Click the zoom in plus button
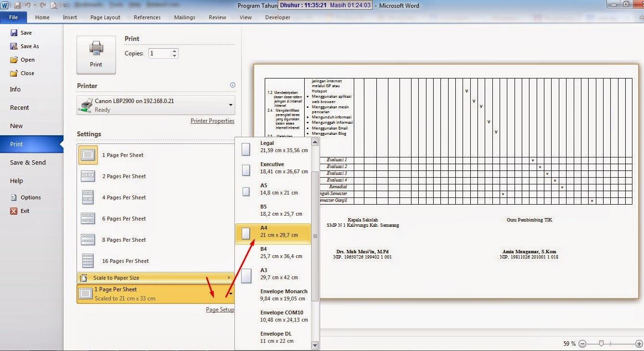The height and width of the screenshot is (351, 644). [x=639, y=344]
